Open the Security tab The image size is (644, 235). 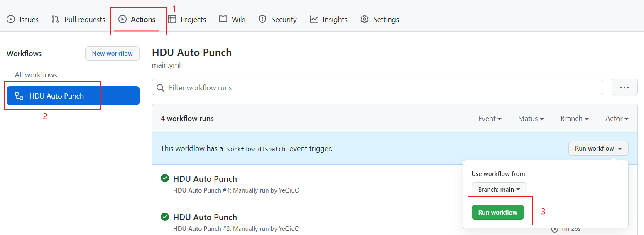(277, 20)
